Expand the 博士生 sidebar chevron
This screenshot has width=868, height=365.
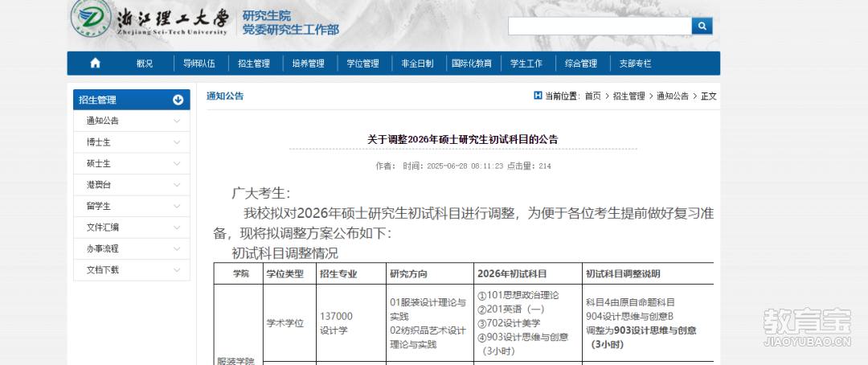pos(177,142)
